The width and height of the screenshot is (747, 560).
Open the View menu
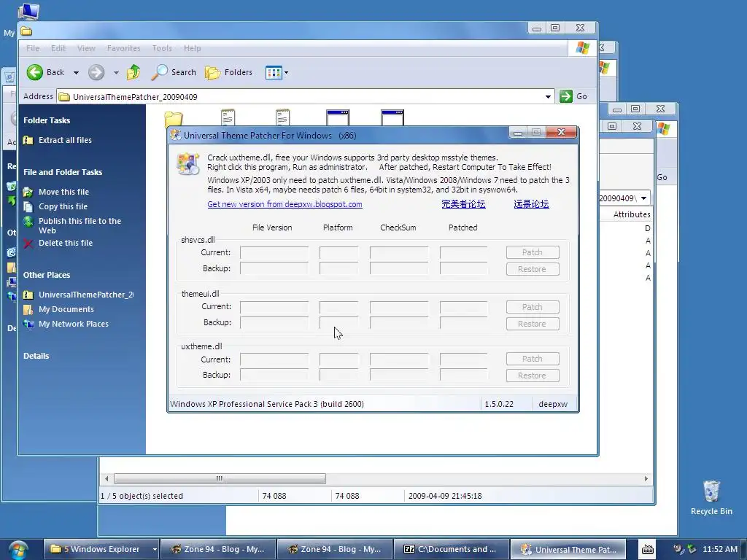pyautogui.click(x=86, y=48)
